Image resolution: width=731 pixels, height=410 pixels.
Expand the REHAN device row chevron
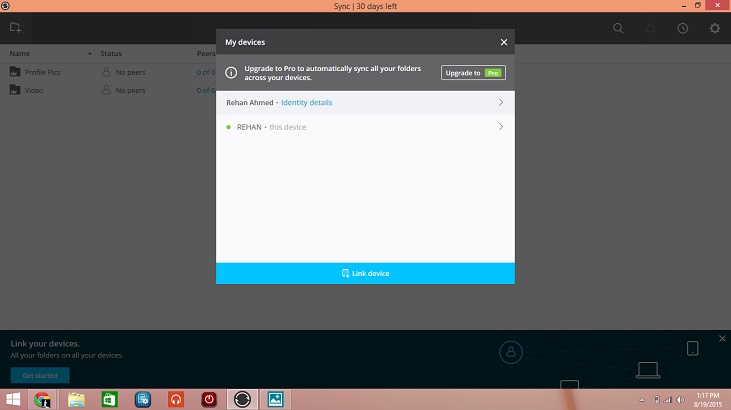click(x=500, y=127)
